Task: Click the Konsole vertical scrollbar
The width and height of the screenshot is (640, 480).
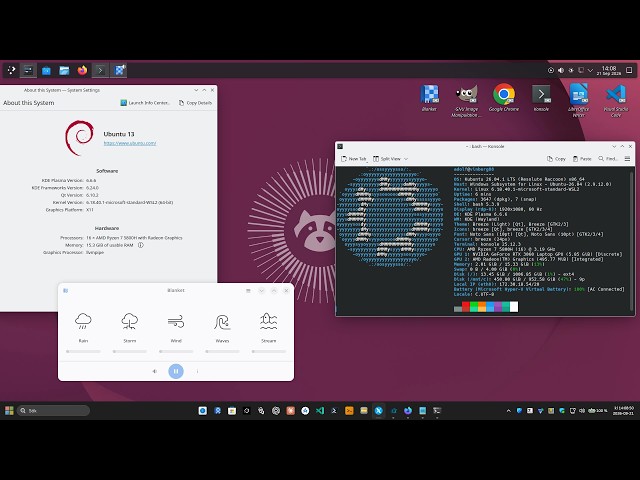Action: [632, 241]
